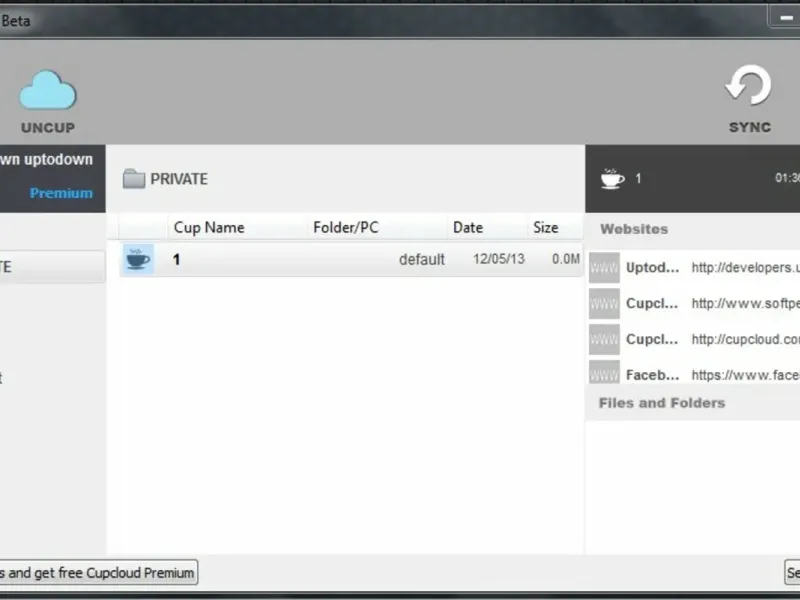
Task: Open the http://developers.u... link
Action: click(x=745, y=268)
